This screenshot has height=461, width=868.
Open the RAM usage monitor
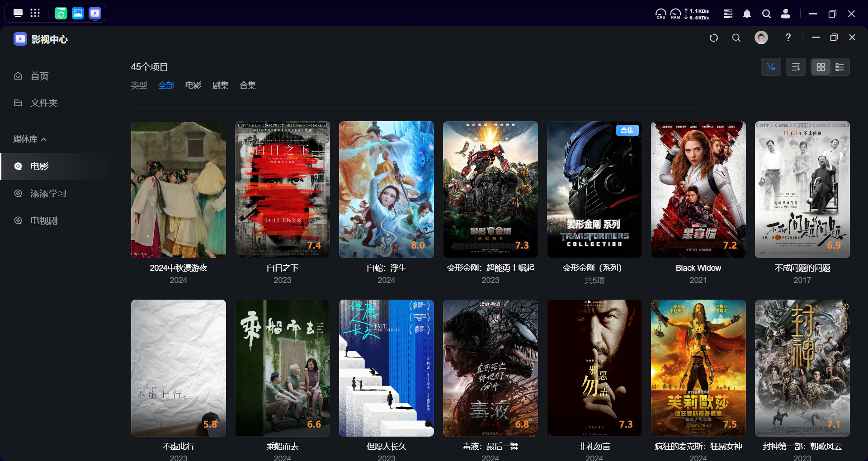pyautogui.click(x=675, y=14)
